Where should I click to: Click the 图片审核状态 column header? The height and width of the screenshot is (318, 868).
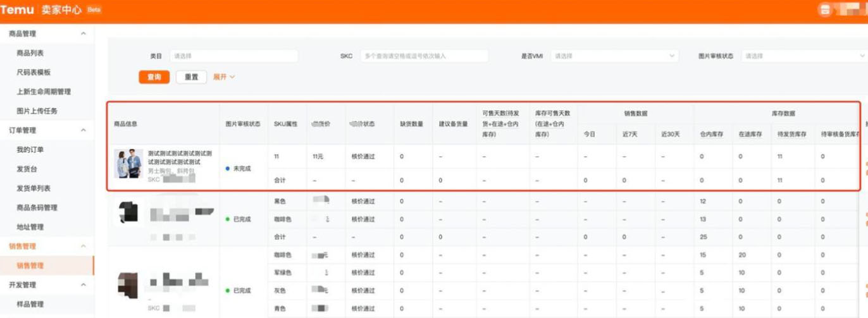[243, 124]
